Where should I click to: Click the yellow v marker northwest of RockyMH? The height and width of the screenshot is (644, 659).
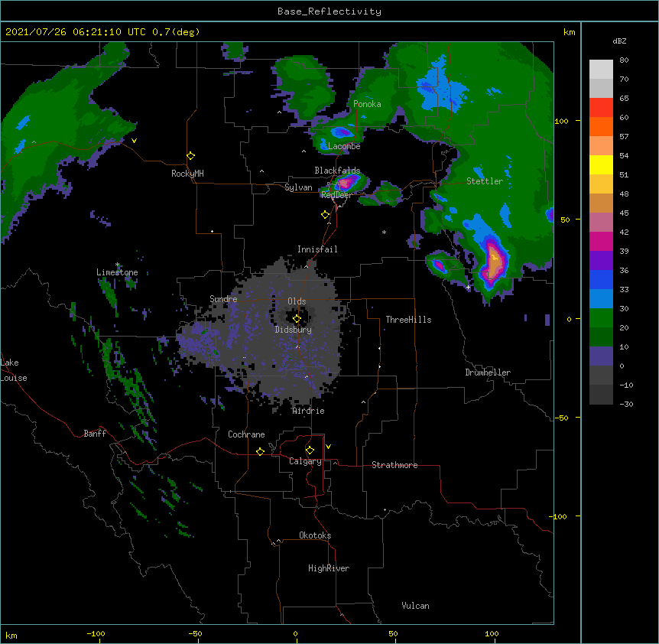pos(134,141)
